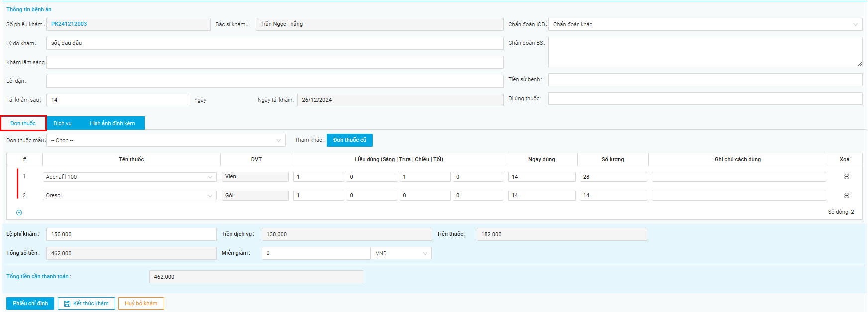Click Oresol noon dose field
868x312 pixels.
pyautogui.click(x=372, y=196)
